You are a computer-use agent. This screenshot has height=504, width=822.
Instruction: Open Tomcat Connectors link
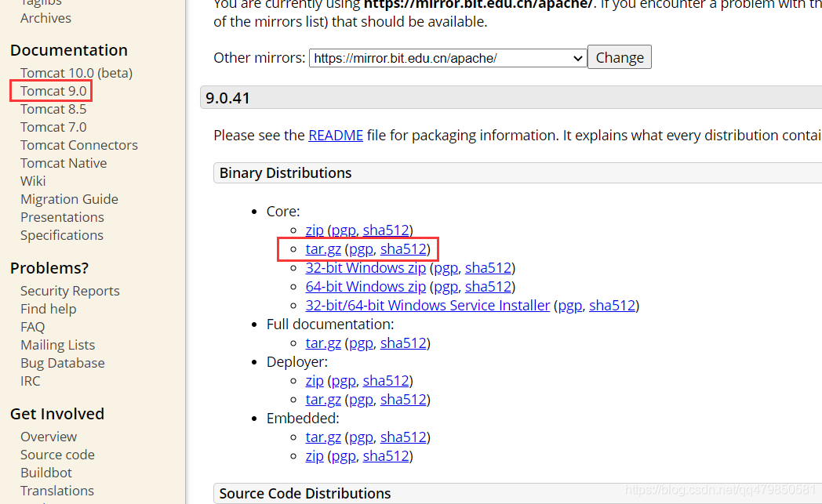pyautogui.click(x=79, y=145)
